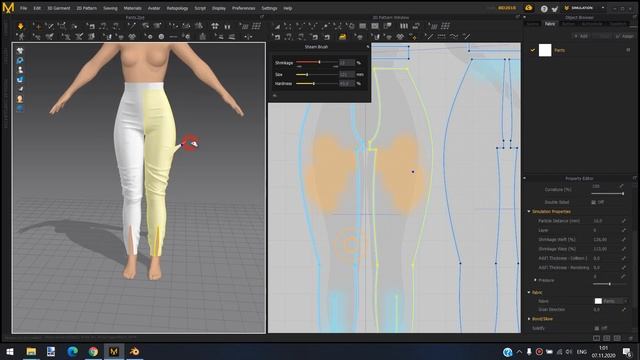Edit the Shrinkage Weft pencil icon

coord(623,240)
